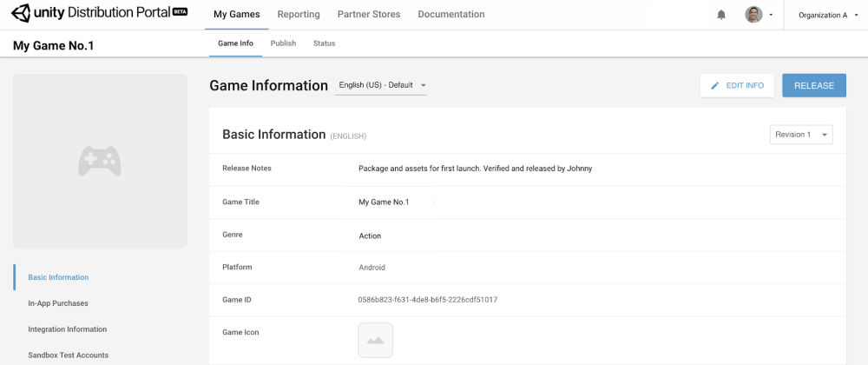Go to the My Games tab
The width and height of the screenshot is (868, 365).
(236, 15)
